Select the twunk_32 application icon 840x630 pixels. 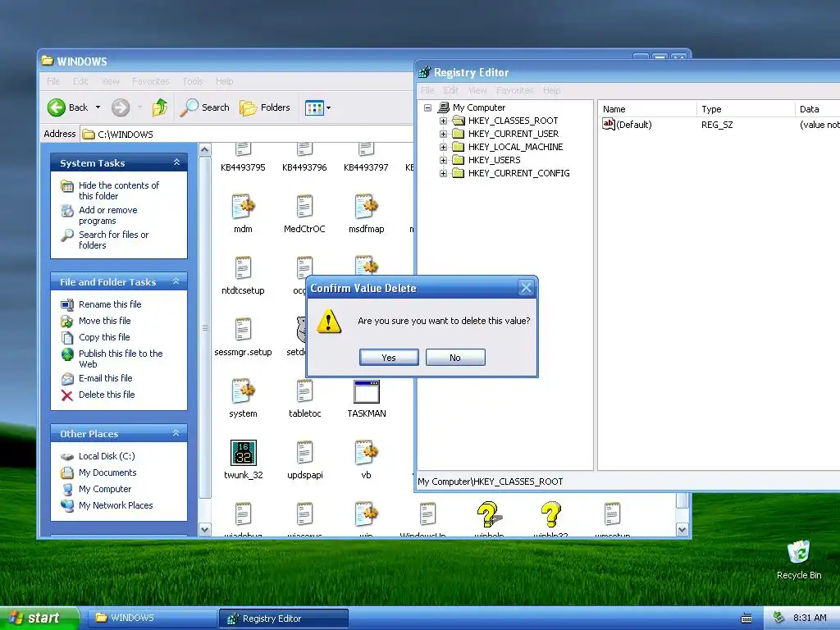(243, 453)
